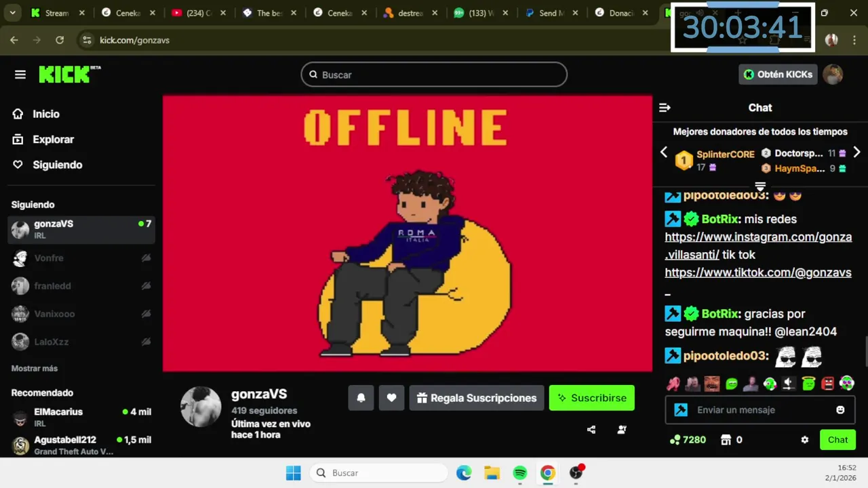Click donor Doctorsp... in the leaderboard
Image resolution: width=868 pixels, height=488 pixels.
799,153
